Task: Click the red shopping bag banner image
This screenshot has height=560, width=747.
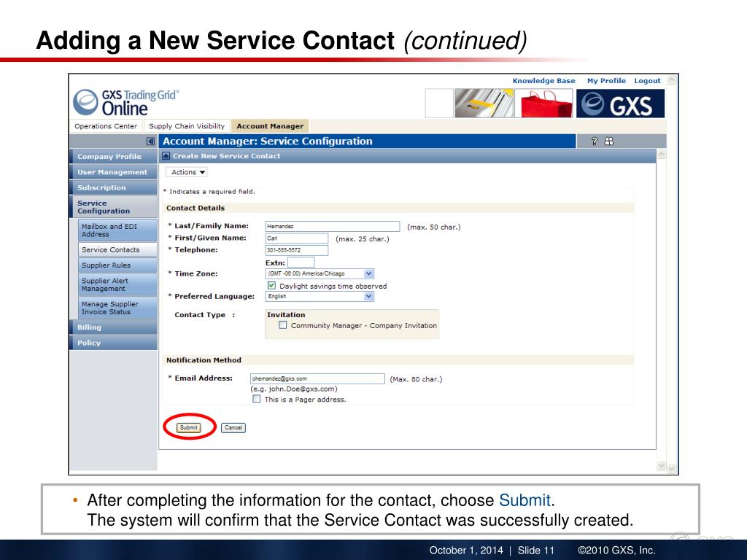Action: coord(544,104)
